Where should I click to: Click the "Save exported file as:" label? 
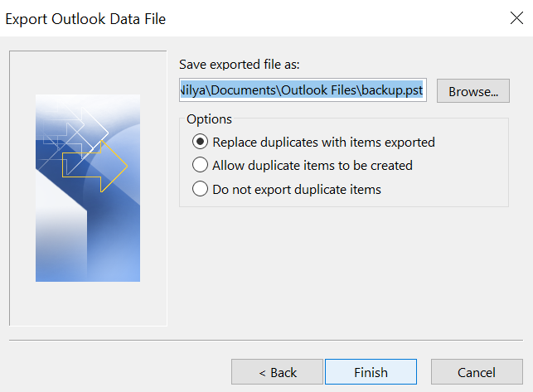pyautogui.click(x=240, y=65)
